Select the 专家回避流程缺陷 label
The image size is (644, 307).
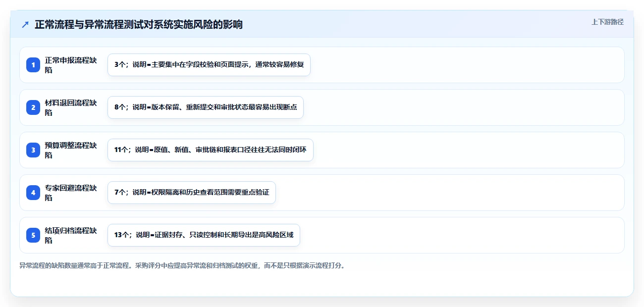(x=71, y=193)
